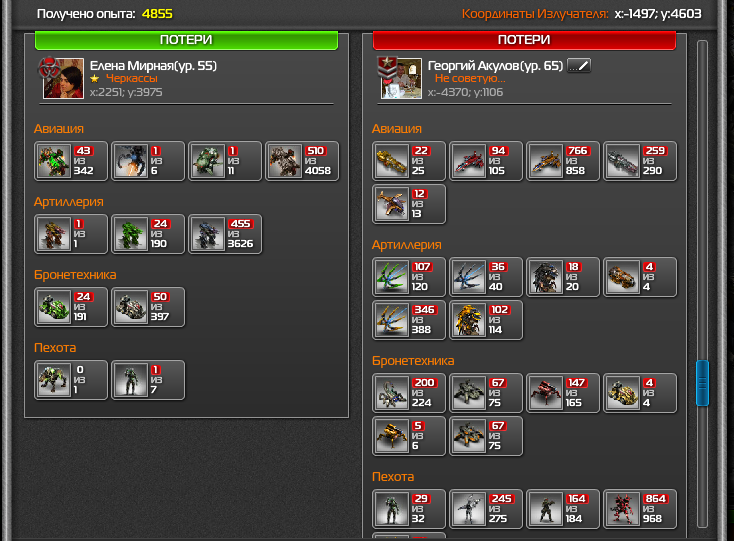Select infantry soldier 1 из 7

point(148,380)
